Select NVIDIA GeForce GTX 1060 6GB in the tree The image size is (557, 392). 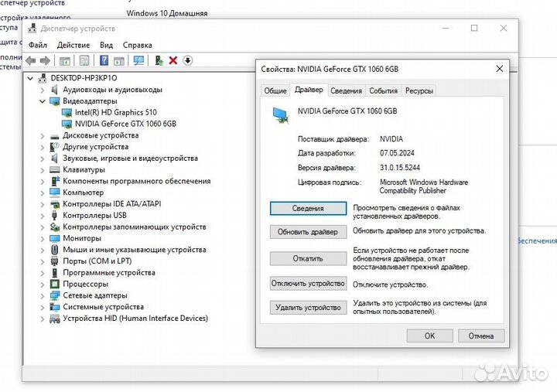point(125,124)
